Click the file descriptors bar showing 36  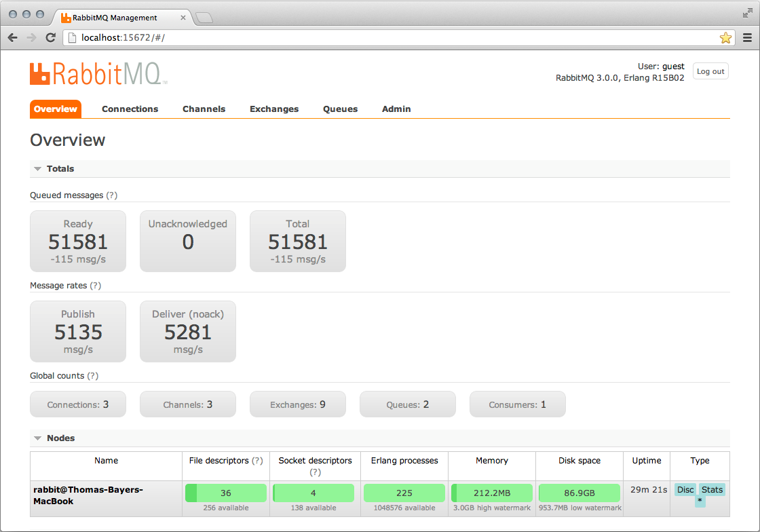click(226, 493)
